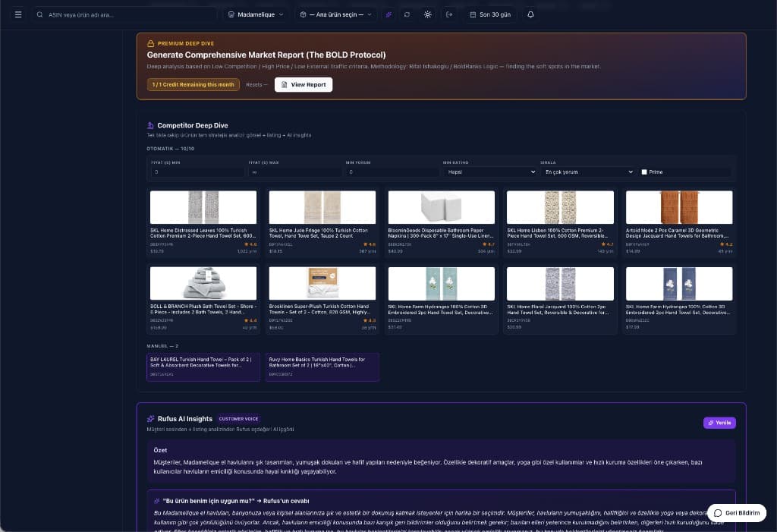Click the store icon beside Madamelique
Image resolution: width=777 pixels, height=532 pixels.
click(x=231, y=14)
